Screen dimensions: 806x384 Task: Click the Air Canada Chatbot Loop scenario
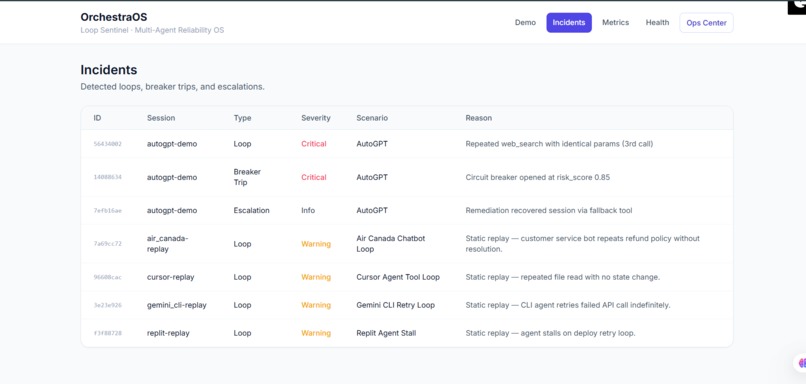391,244
